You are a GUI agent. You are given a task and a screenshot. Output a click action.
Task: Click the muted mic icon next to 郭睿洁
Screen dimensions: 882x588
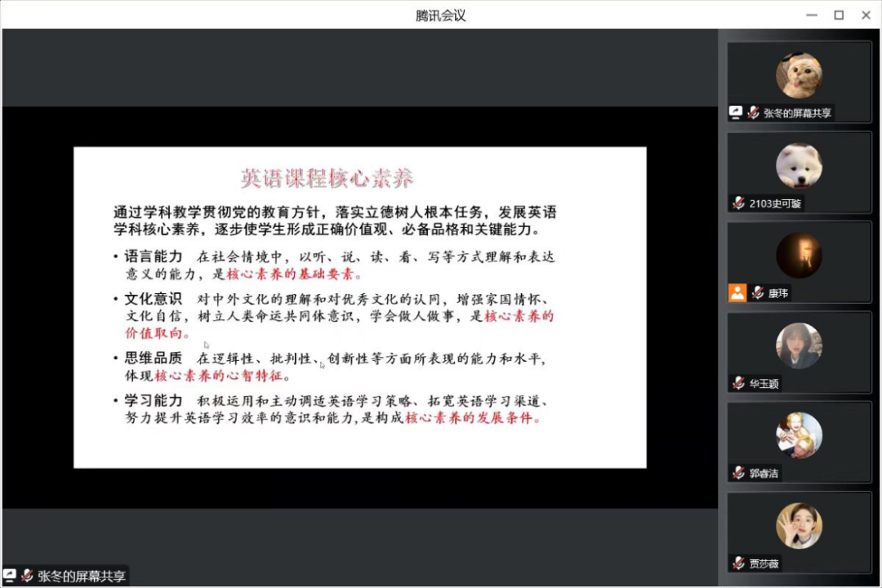point(738,473)
